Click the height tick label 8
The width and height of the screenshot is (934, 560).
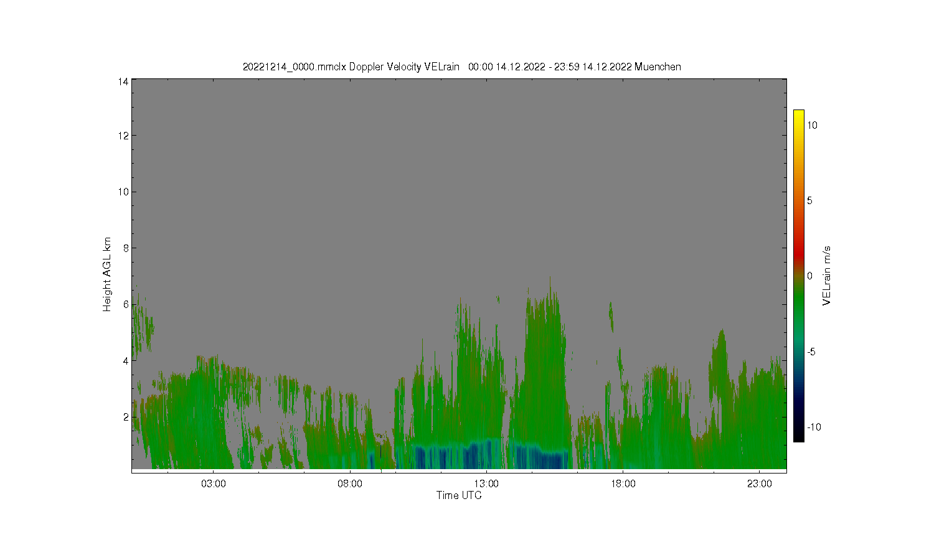tap(126, 248)
